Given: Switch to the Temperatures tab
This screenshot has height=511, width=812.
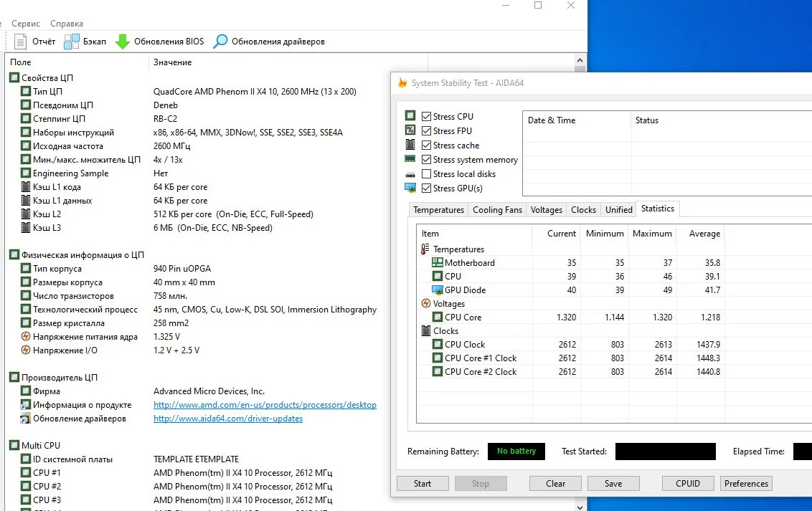Looking at the screenshot, I should pos(438,210).
